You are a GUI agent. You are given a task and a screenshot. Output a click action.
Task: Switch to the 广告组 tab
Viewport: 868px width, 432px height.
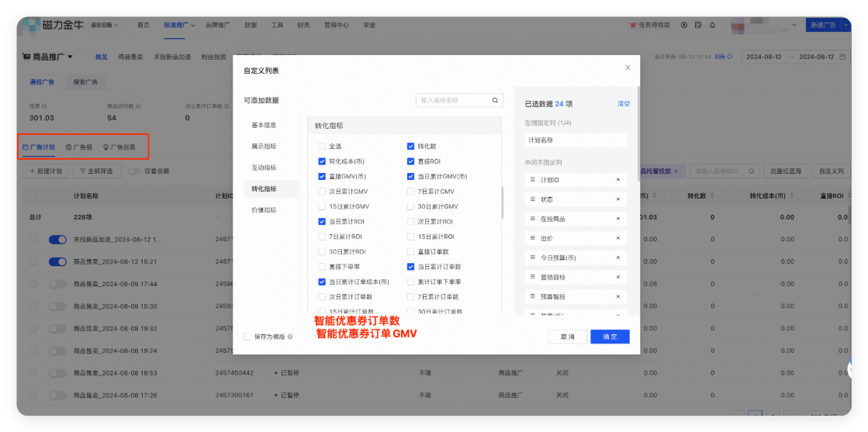(78, 147)
